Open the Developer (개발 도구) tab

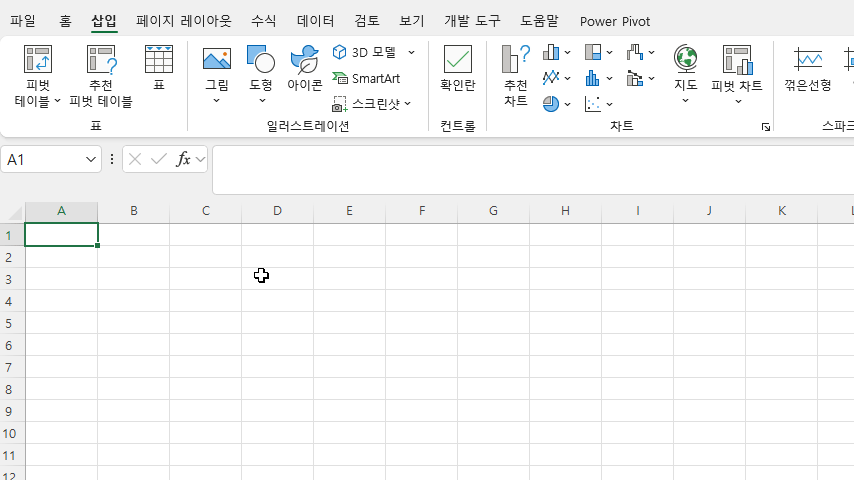tap(472, 21)
